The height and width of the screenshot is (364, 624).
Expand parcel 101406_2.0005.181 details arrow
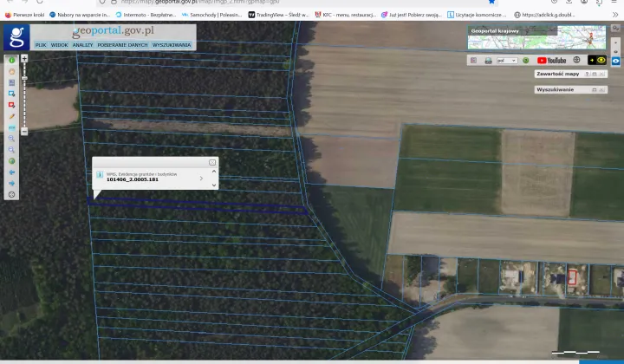pyautogui.click(x=201, y=179)
